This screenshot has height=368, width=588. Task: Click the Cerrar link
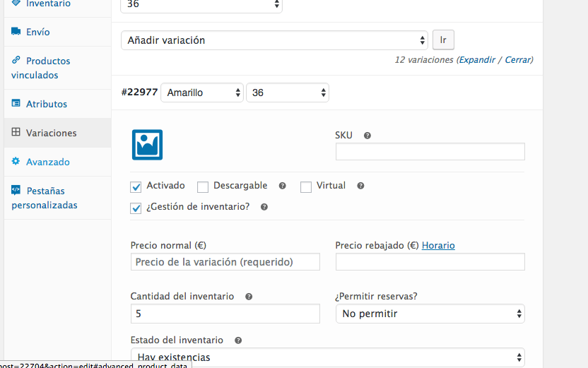517,60
